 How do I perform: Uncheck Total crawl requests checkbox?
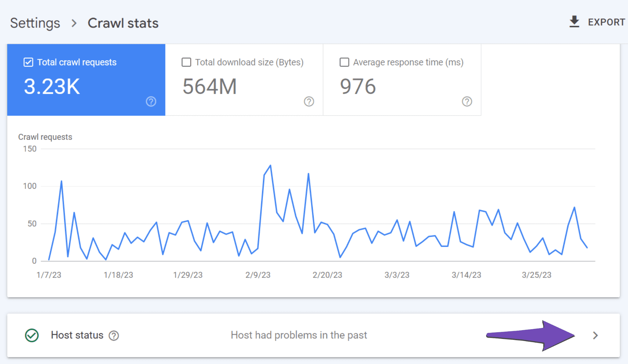tap(28, 62)
